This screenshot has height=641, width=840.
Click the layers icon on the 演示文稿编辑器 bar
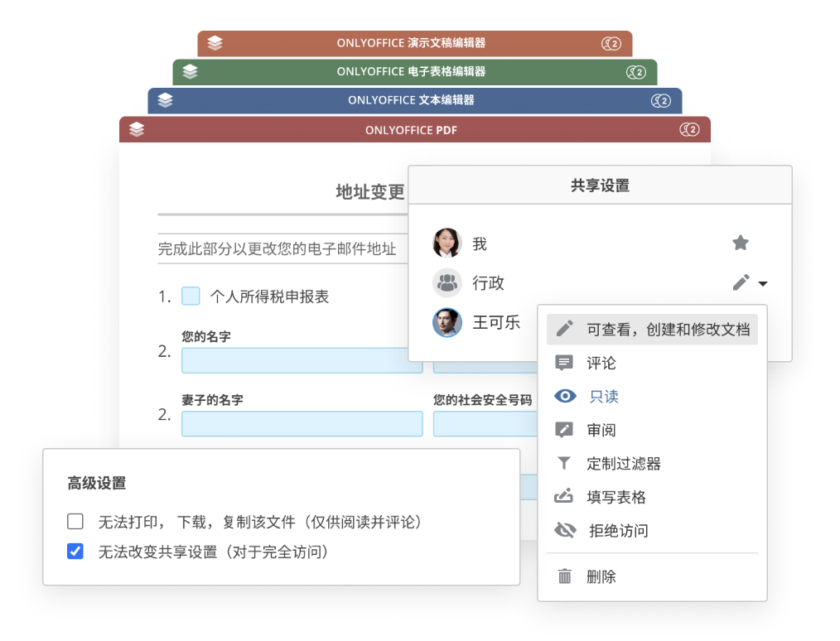tap(215, 43)
